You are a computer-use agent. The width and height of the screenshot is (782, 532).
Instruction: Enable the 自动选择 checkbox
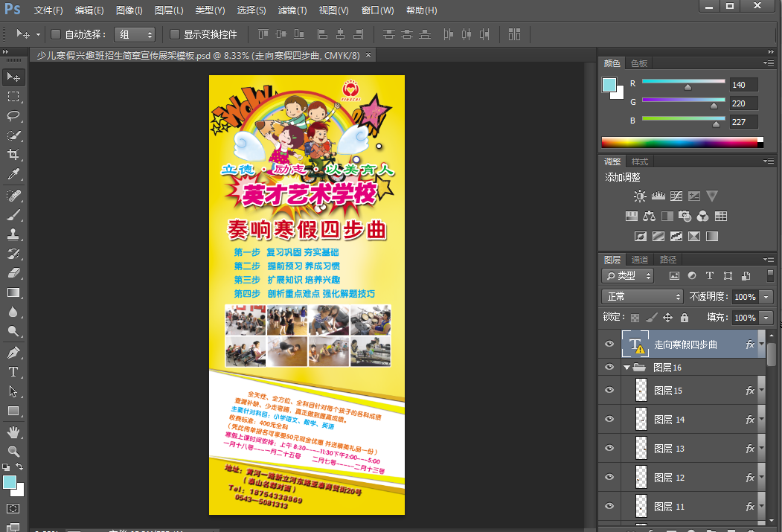pos(55,34)
